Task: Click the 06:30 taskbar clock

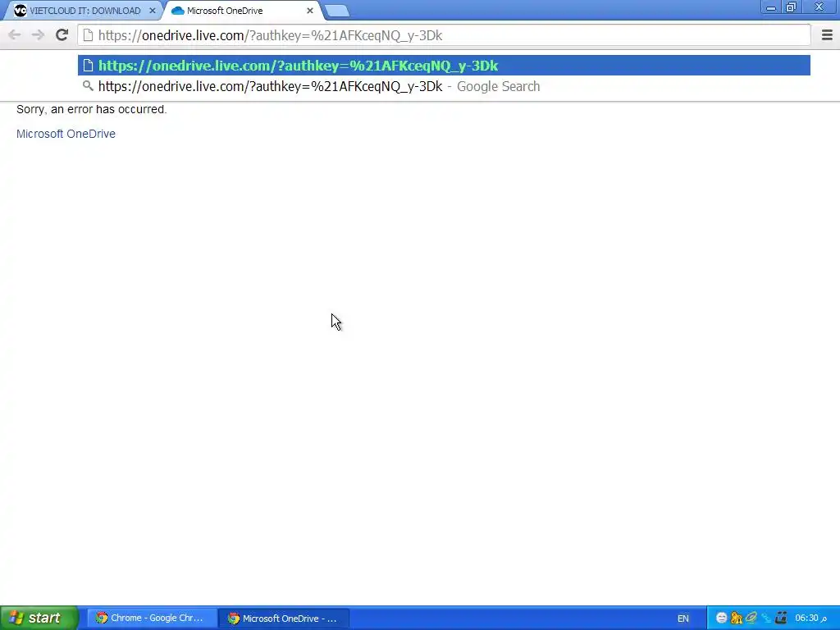Action: [x=810, y=619]
